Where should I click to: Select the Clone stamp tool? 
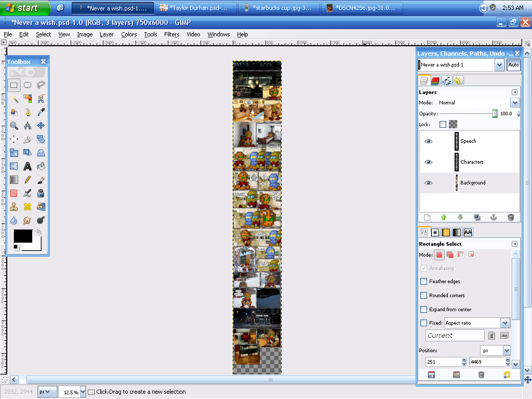click(x=14, y=207)
